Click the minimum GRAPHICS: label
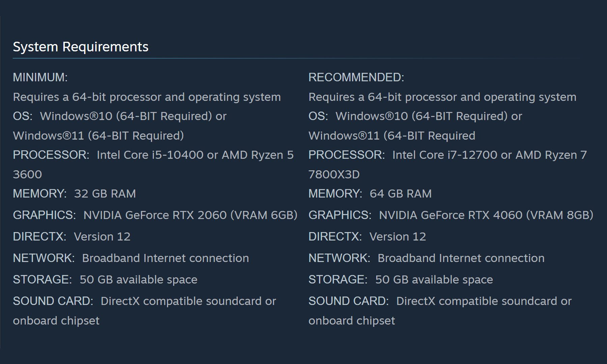Viewport: 607px width, 364px height. pyautogui.click(x=45, y=215)
